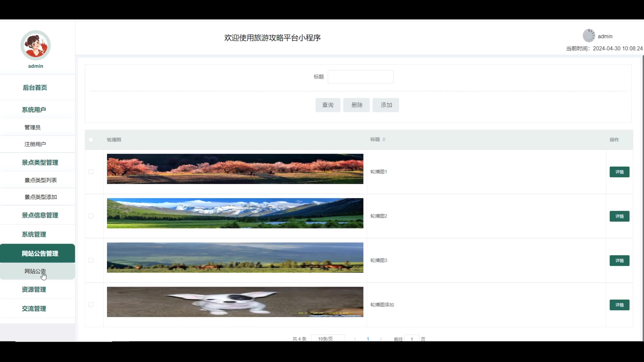Expand the 景点信息管理 menu section
The width and height of the screenshot is (644, 362).
point(40,215)
